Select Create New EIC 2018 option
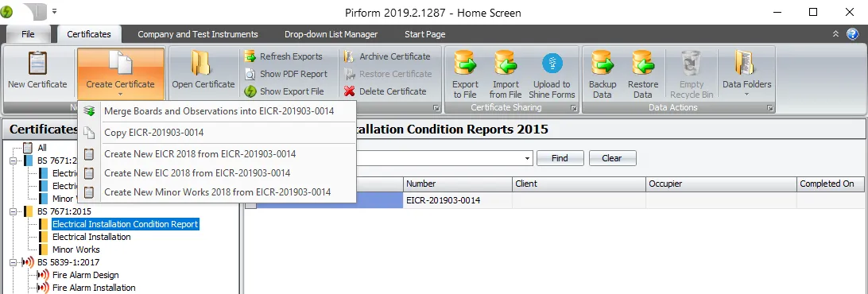The image size is (868, 294). coord(218,173)
